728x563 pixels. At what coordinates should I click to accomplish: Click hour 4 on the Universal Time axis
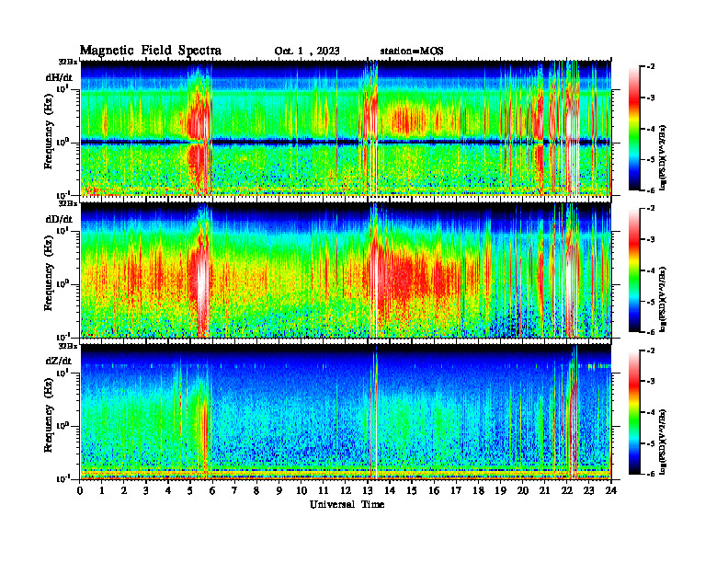[x=168, y=491]
